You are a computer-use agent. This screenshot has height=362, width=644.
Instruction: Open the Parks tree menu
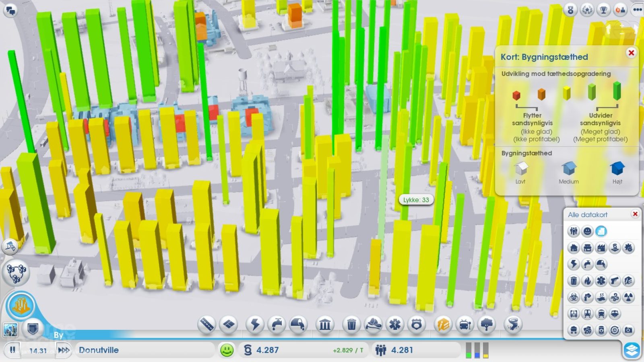487,324
